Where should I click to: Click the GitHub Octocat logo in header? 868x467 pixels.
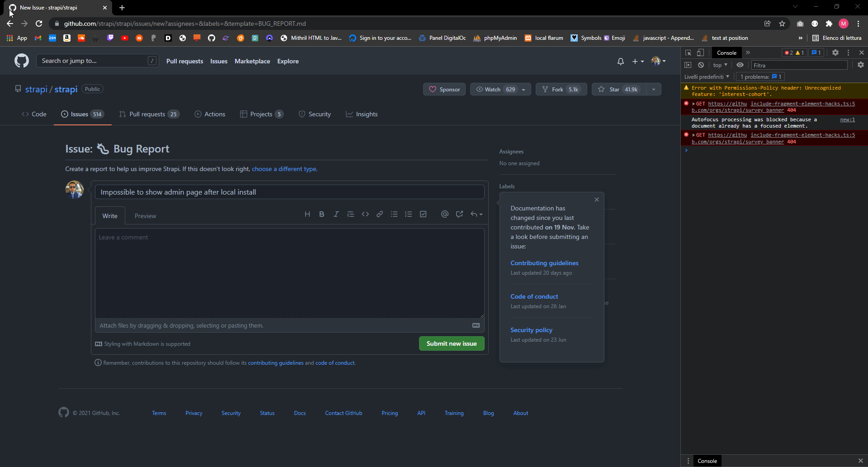[x=21, y=61]
